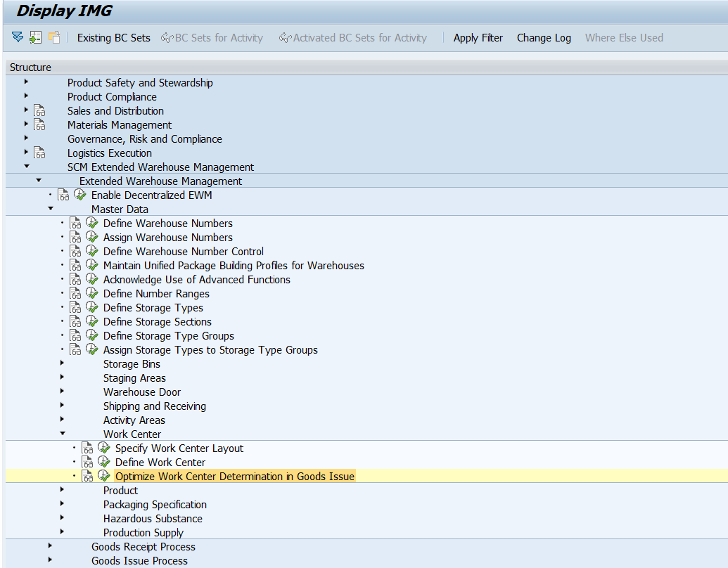Image resolution: width=728 pixels, height=568 pixels.
Task: Select Acknowledge Use of Advanced Functions text
Action: point(197,279)
